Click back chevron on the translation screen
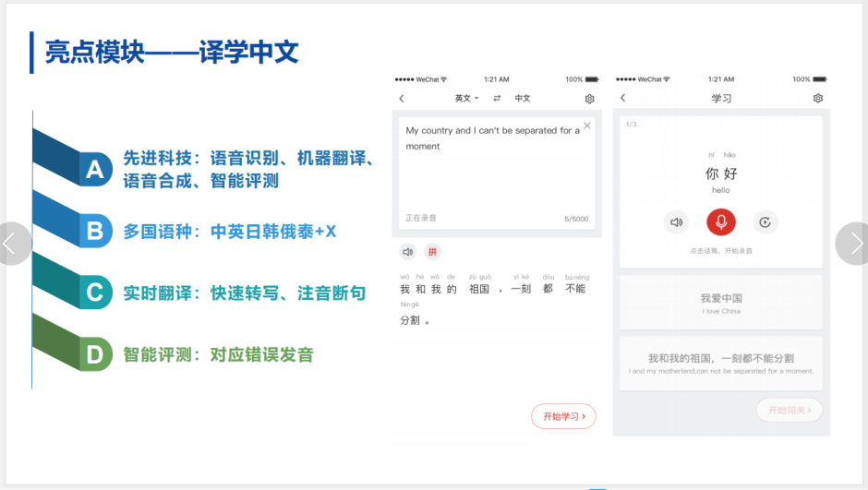 click(402, 99)
